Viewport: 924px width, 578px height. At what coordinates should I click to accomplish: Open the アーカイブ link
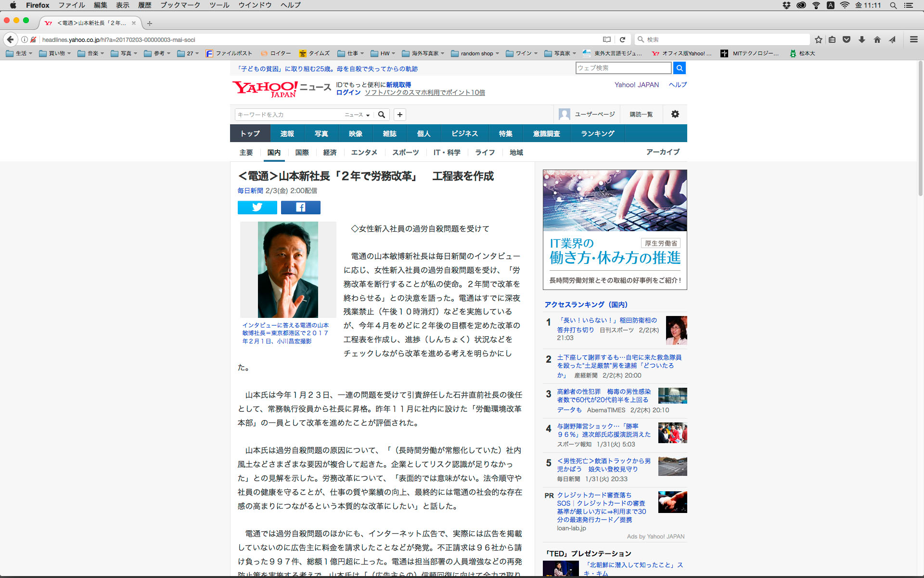tap(663, 152)
